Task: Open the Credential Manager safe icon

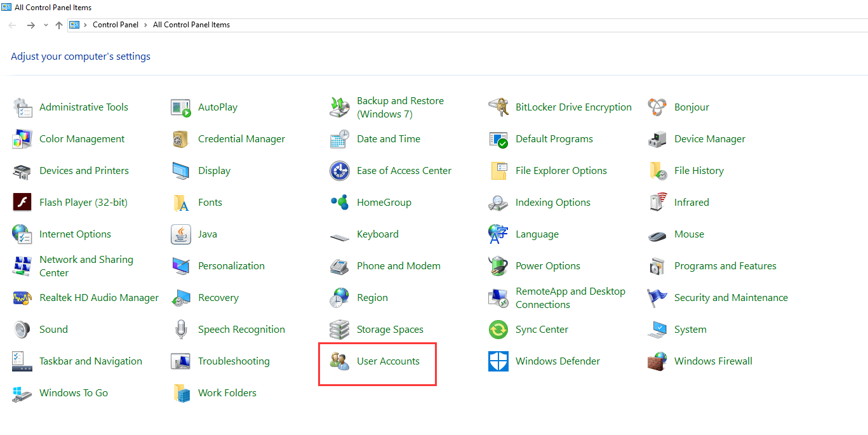Action: [181, 139]
